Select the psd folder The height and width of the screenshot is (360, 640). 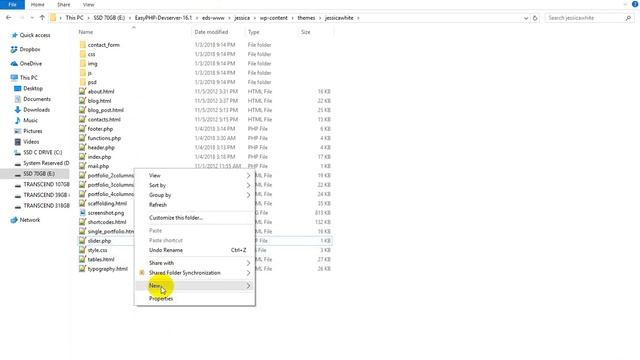coord(92,82)
